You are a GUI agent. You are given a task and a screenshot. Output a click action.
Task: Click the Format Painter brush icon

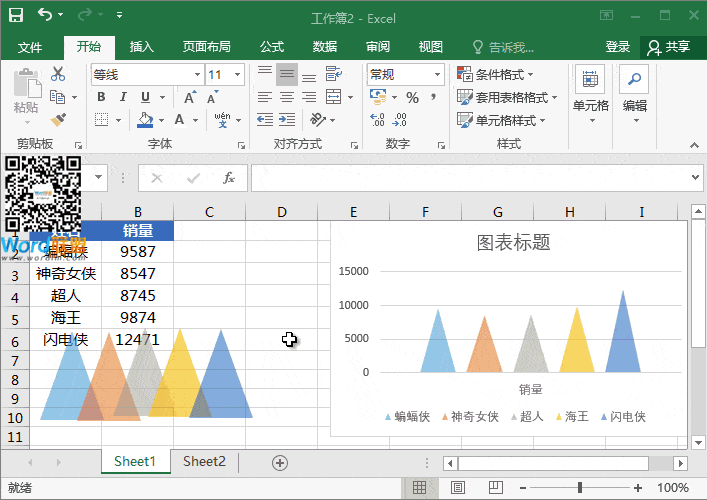point(58,120)
